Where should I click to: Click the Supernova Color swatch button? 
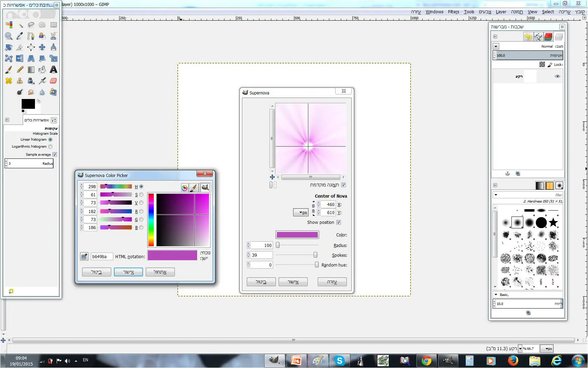pos(297,235)
